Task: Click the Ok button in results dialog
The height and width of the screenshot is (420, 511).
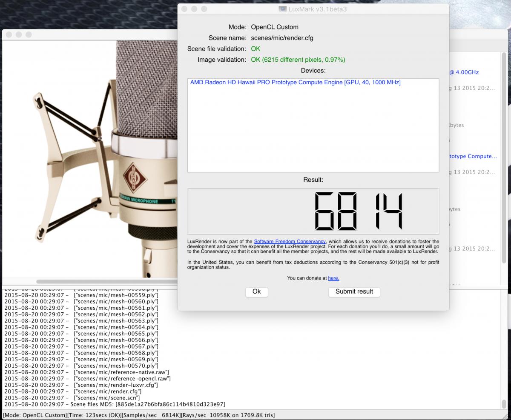Action: (256, 291)
